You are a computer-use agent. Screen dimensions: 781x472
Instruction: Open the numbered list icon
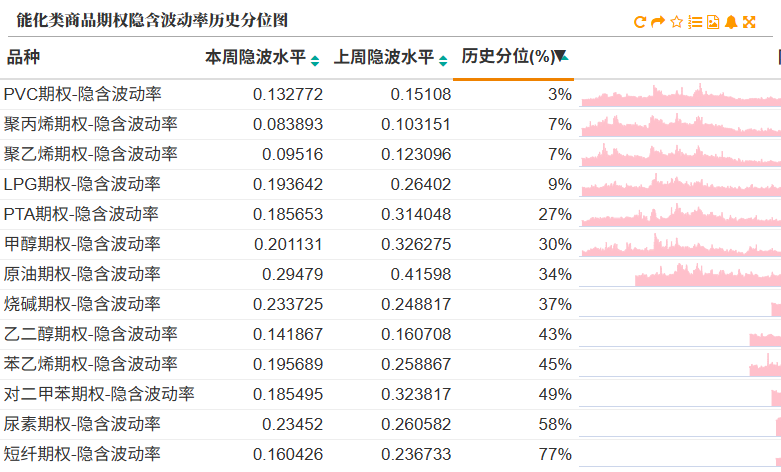695,22
